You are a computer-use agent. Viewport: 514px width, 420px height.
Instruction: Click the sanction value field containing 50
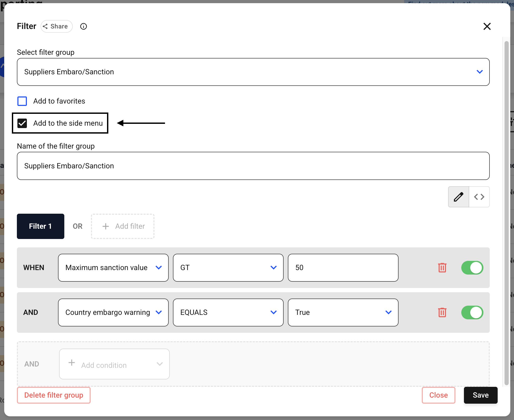click(x=343, y=268)
